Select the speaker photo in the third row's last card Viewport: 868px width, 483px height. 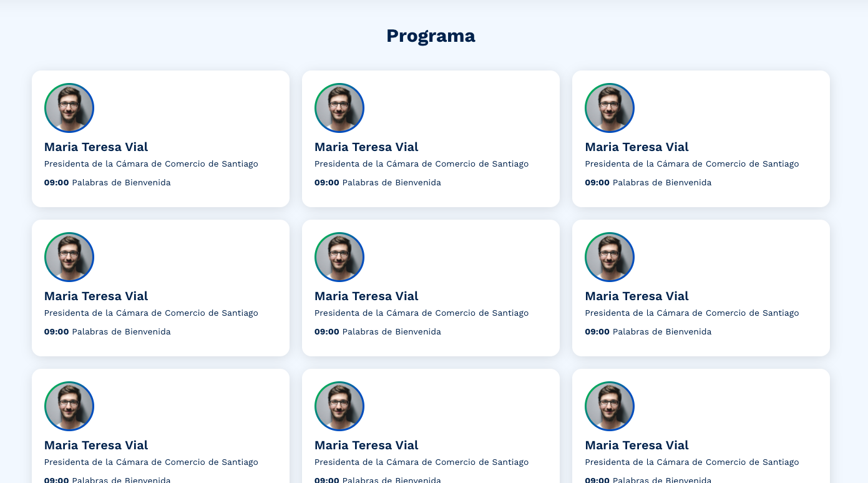point(610,406)
